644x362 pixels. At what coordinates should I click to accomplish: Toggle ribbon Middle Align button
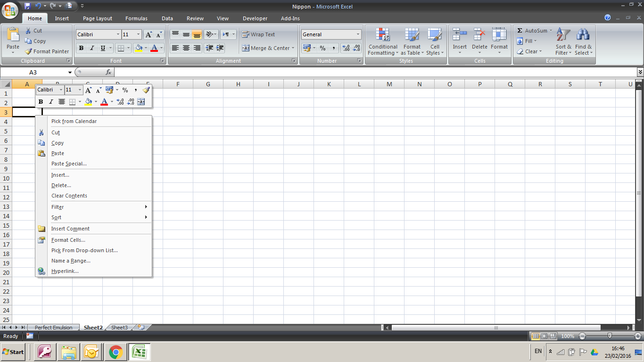[186, 34]
